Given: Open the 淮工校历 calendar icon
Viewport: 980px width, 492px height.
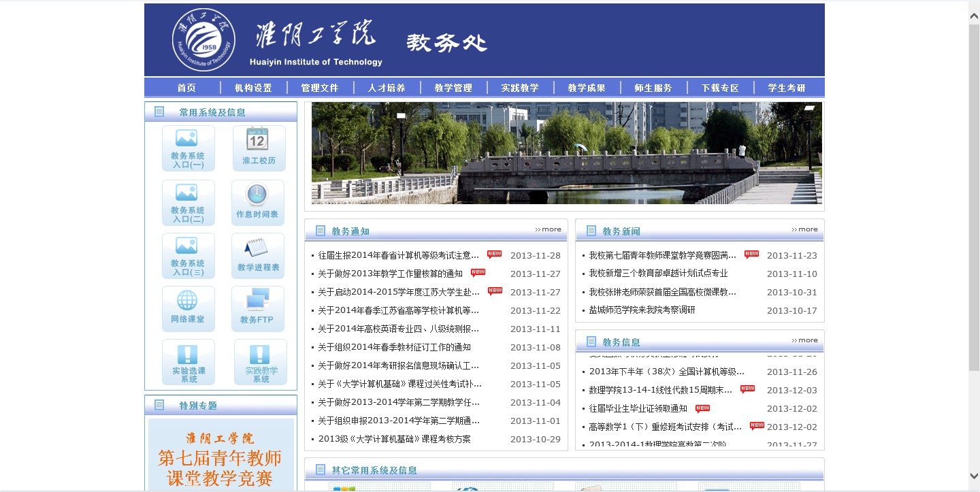Looking at the screenshot, I should pyautogui.click(x=259, y=148).
